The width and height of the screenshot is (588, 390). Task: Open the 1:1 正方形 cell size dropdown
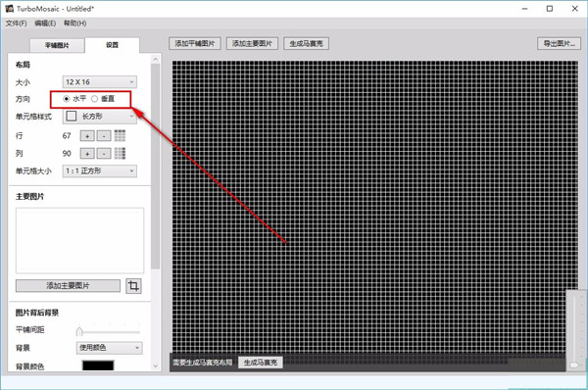pos(99,171)
